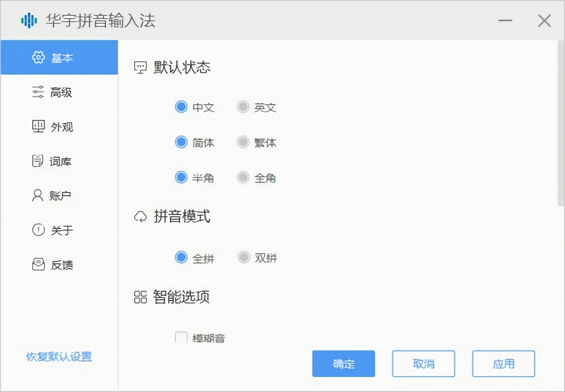Click the 华宇拼音输入法 app logo icon

(x=29, y=20)
